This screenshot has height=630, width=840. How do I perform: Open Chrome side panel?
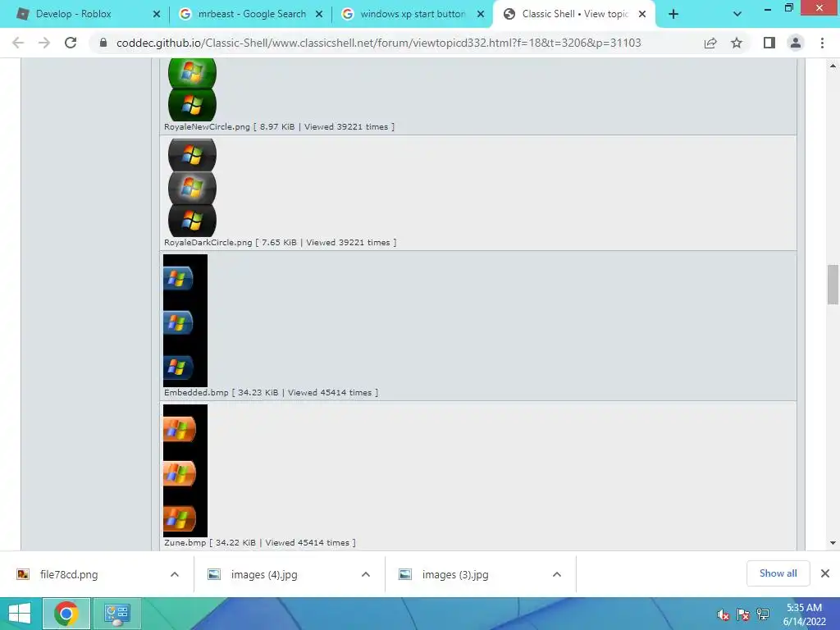tap(769, 43)
